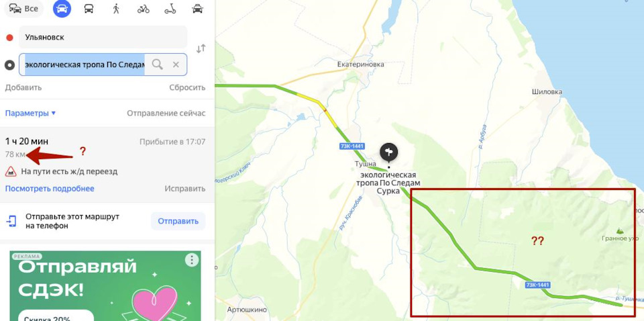Image resolution: width=644 pixels, height=321 pixels.
Task: Select the 'Все' all transport modes toggle
Action: pyautogui.click(x=24, y=9)
